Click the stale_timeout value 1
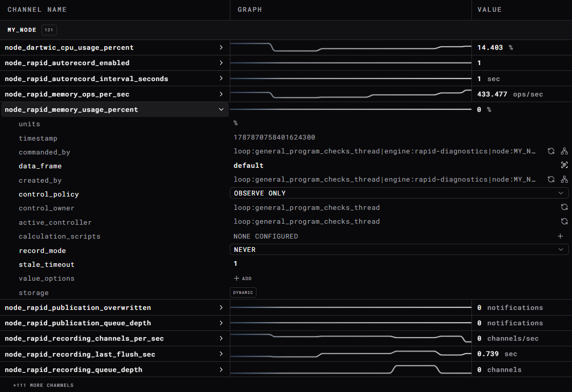 (235, 264)
